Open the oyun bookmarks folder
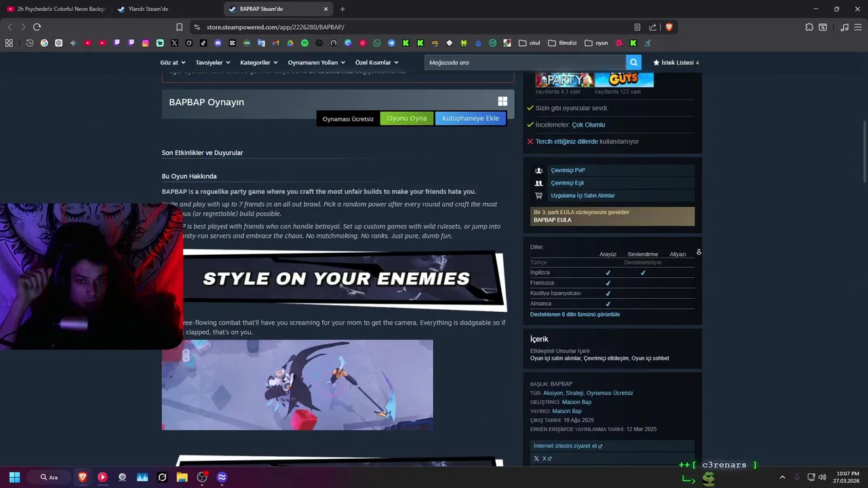 [x=596, y=43]
